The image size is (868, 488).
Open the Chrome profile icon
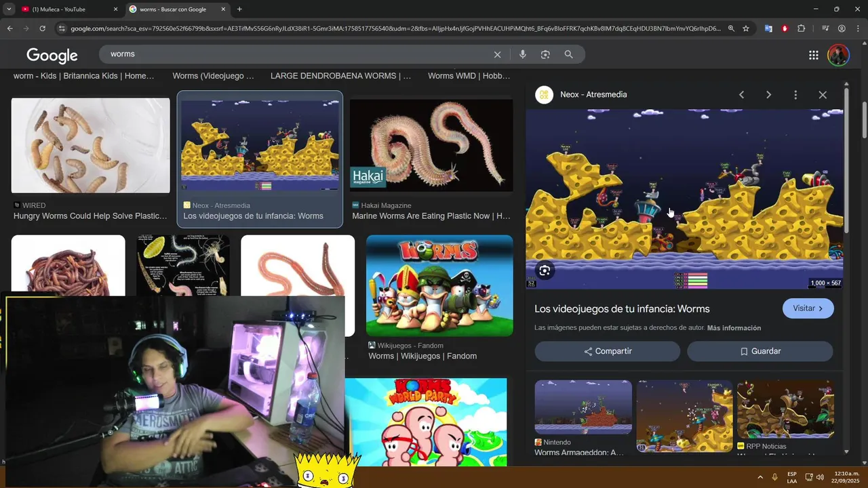(x=842, y=28)
